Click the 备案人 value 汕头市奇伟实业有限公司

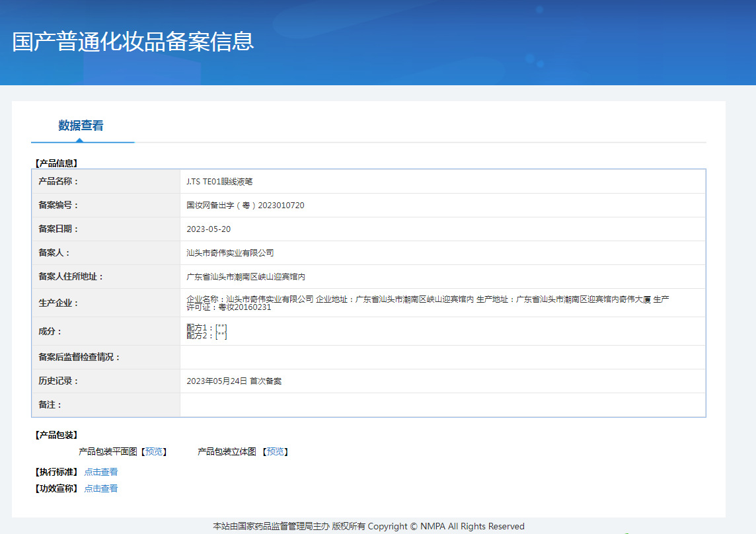coord(230,252)
